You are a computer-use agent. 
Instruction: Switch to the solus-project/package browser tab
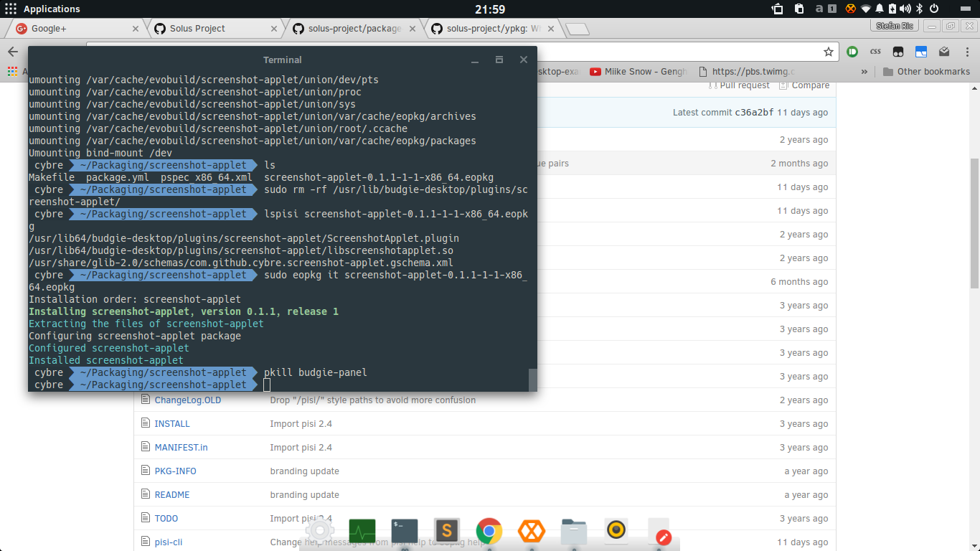coord(354,29)
